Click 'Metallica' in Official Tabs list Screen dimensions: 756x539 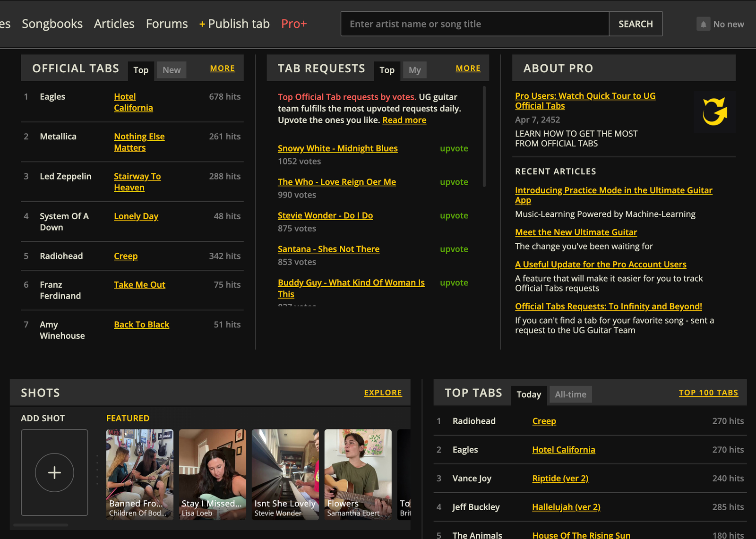[x=58, y=137]
